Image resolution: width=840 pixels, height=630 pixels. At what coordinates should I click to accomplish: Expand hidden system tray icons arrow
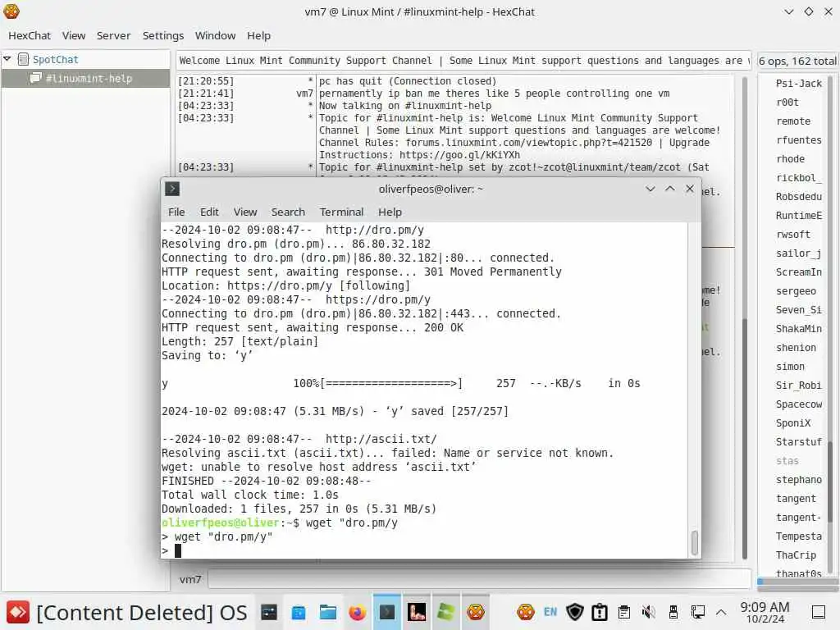click(x=722, y=612)
